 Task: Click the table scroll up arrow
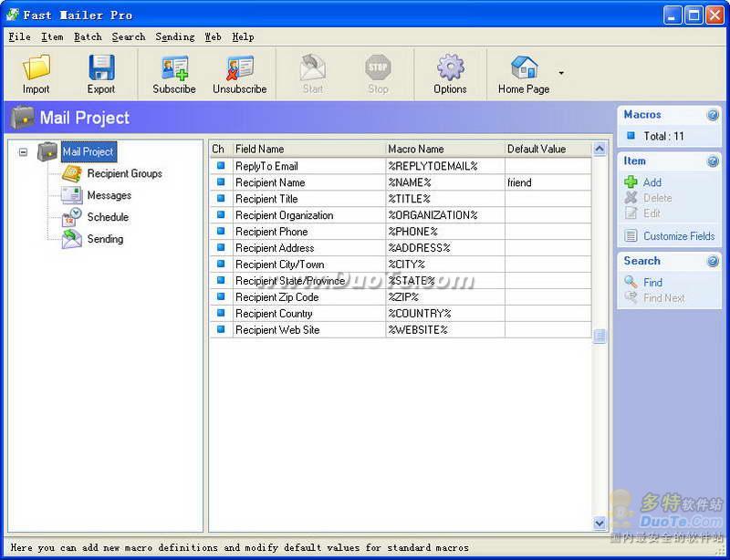tap(600, 149)
